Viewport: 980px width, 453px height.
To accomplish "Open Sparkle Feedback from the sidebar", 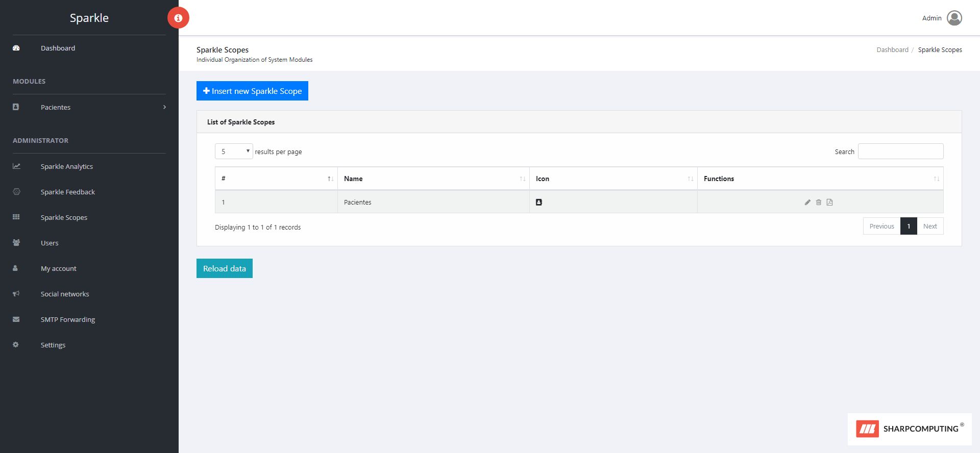I will tap(68, 192).
